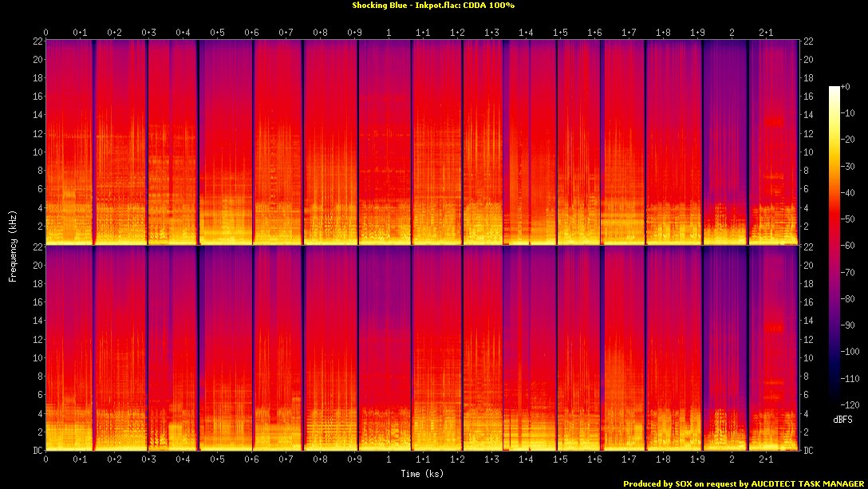Click the '1' tick on the top time axis
This screenshot has width=868, height=489.
tap(389, 32)
